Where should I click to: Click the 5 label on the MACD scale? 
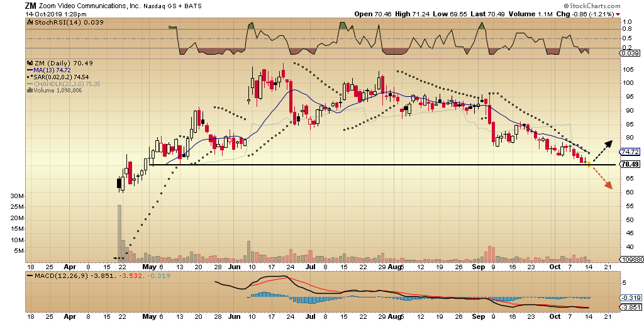pos(625,282)
